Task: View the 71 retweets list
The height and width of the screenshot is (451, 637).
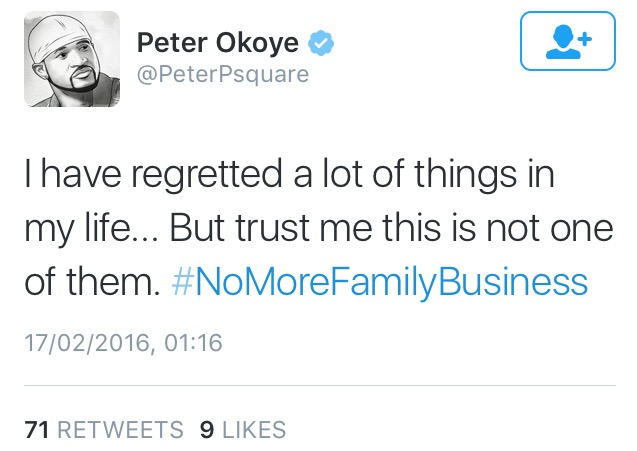Action: coord(104,430)
